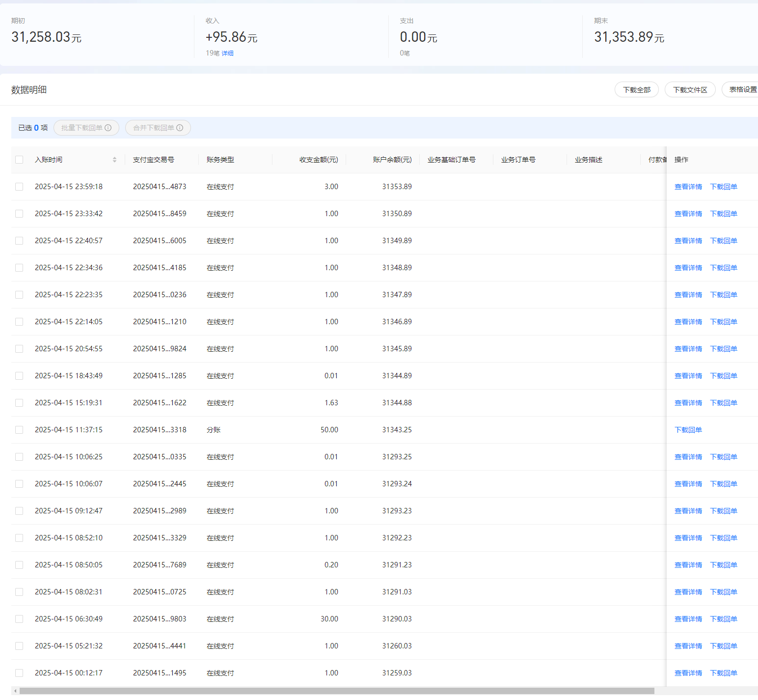This screenshot has height=700, width=758.
Task: Check the row for 2025-04-15 22:40:57
Action: (x=19, y=241)
